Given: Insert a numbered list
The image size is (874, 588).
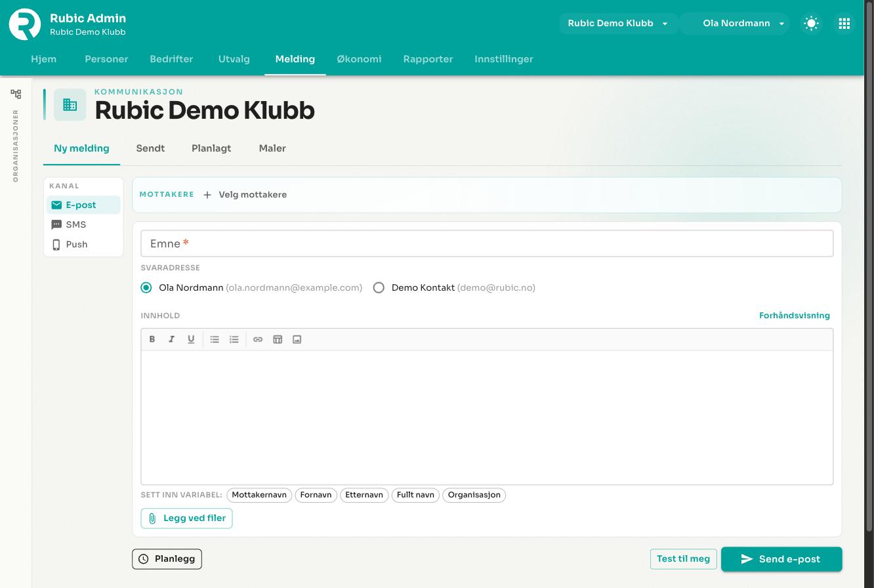Looking at the screenshot, I should (234, 339).
